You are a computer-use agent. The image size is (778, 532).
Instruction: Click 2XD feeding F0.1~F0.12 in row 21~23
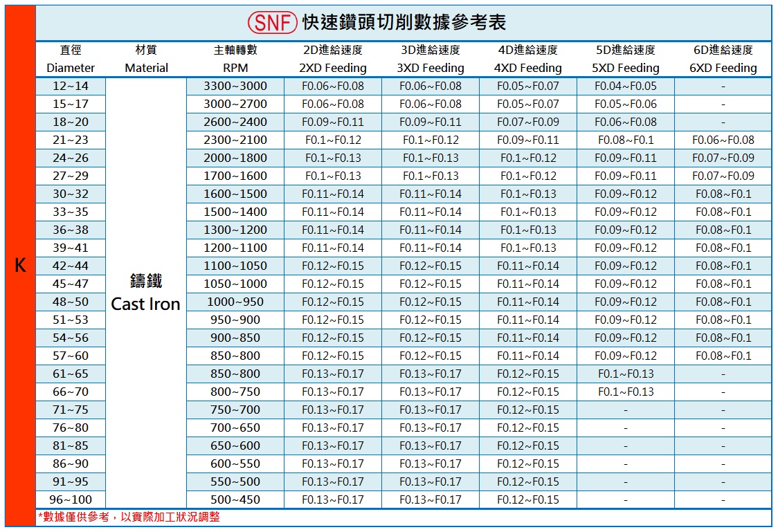[x=333, y=140]
